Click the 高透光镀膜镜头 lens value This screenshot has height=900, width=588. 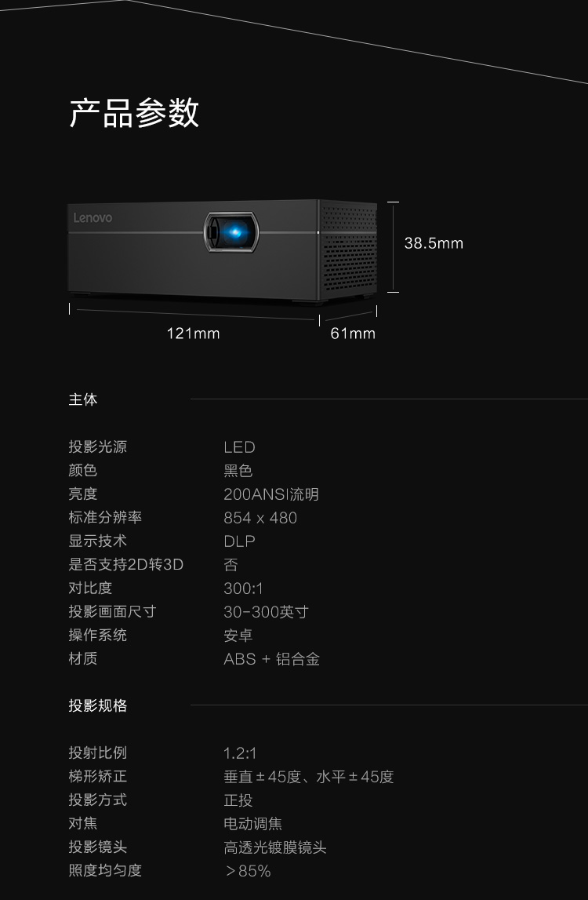274,847
